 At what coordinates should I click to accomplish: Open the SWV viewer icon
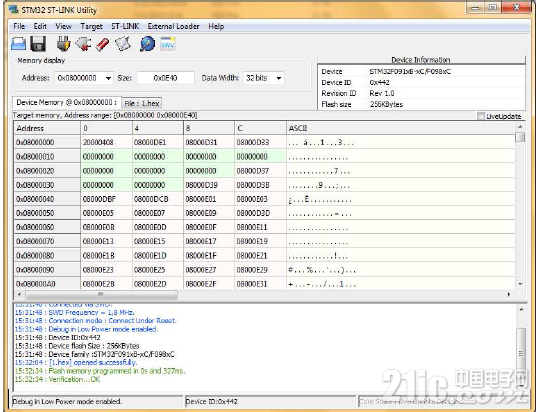tap(168, 44)
